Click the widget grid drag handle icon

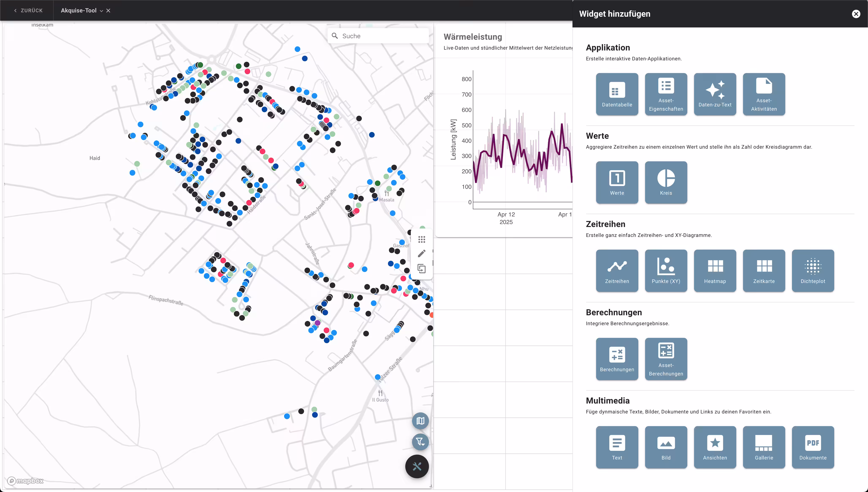[422, 240]
